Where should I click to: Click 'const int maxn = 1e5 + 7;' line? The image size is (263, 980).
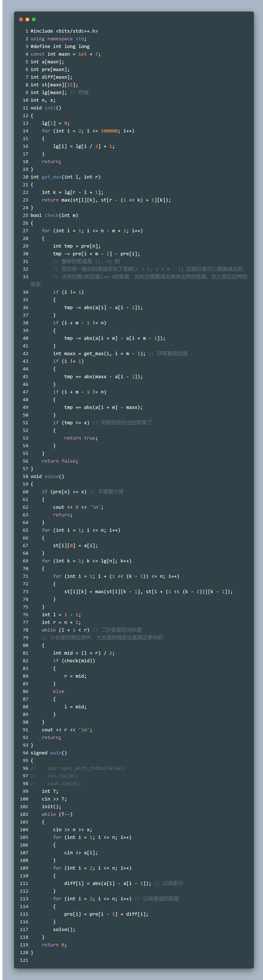(x=65, y=54)
